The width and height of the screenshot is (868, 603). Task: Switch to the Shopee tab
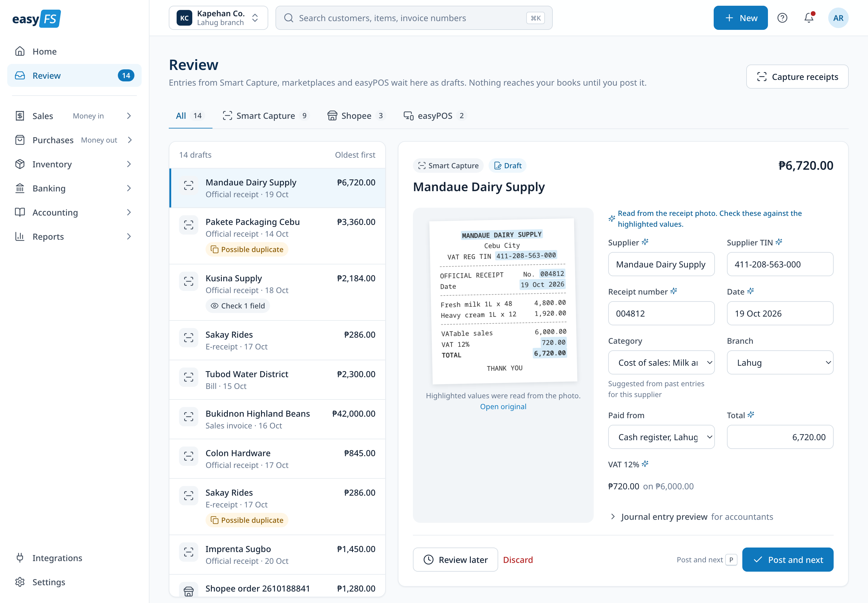tap(356, 115)
